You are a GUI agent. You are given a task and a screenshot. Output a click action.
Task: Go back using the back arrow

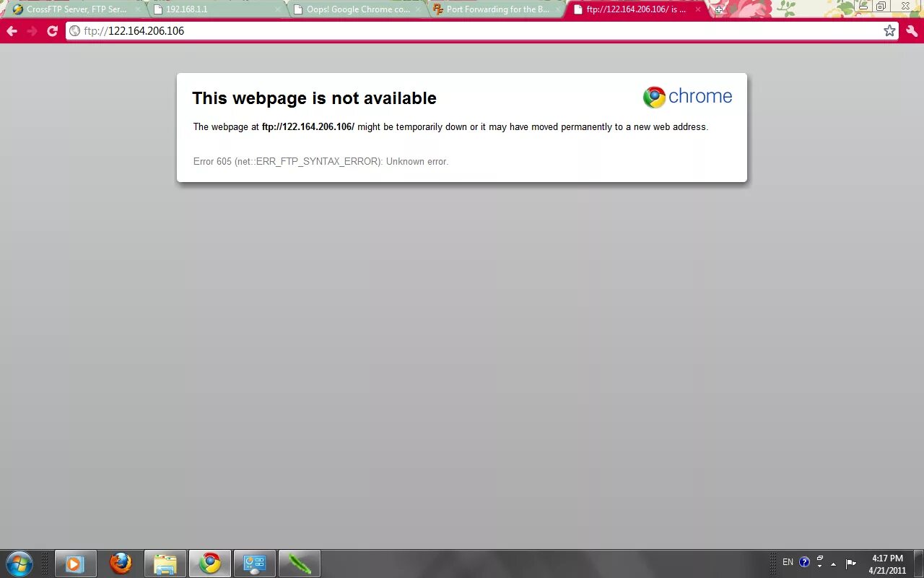[x=12, y=31]
